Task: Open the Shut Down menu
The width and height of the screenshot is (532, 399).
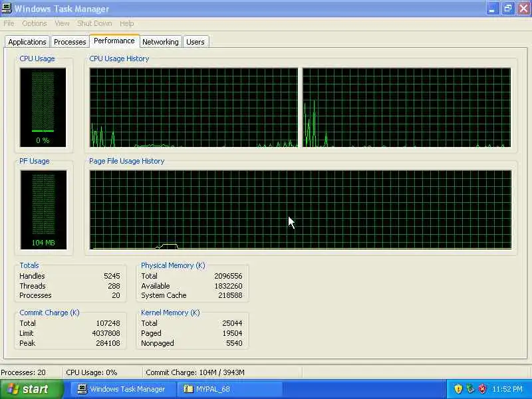Action: click(x=94, y=23)
